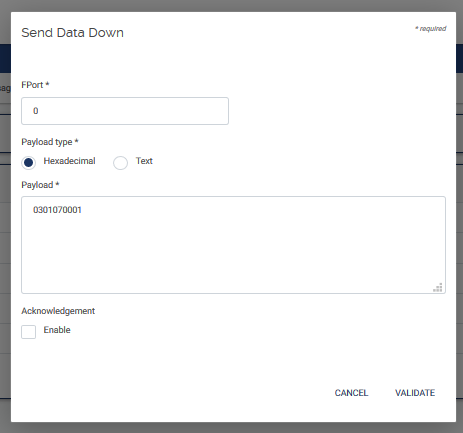Click the Hexadecimal option label

click(x=69, y=161)
